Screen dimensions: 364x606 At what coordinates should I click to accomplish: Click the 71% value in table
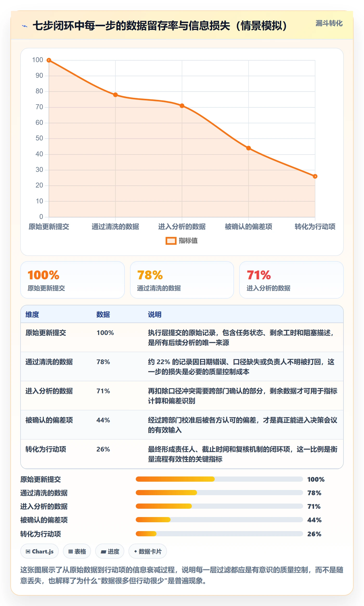[103, 391]
